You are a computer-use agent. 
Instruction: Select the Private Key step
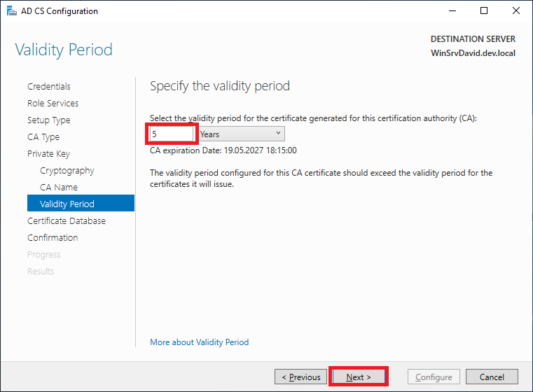pyautogui.click(x=48, y=154)
